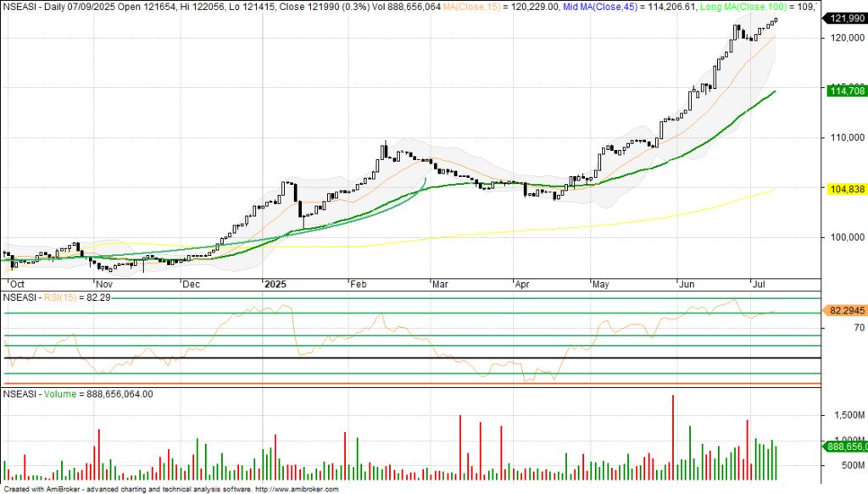Select the green 114,708 Mid MA price tag
868x494 pixels.
tap(844, 91)
